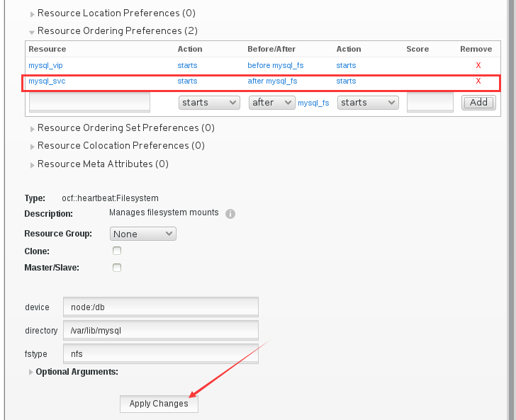This screenshot has width=516, height=420.
Task: Open the second starts action dropdown
Action: point(368,103)
